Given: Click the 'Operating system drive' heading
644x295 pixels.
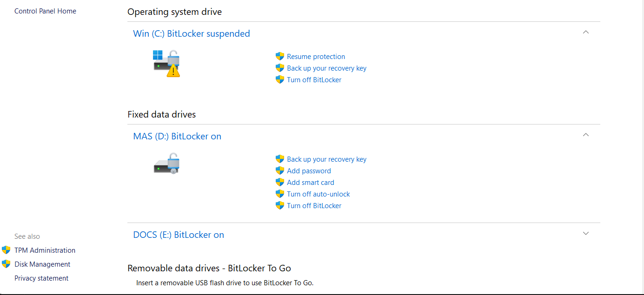Looking at the screenshot, I should coord(174,12).
